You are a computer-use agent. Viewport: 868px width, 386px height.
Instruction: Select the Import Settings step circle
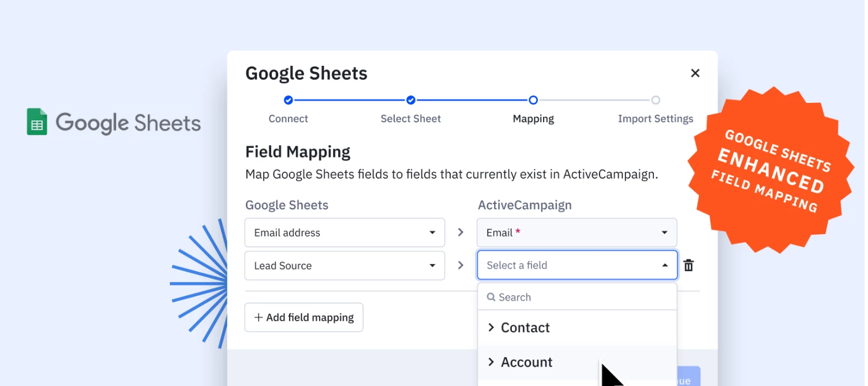coord(656,100)
